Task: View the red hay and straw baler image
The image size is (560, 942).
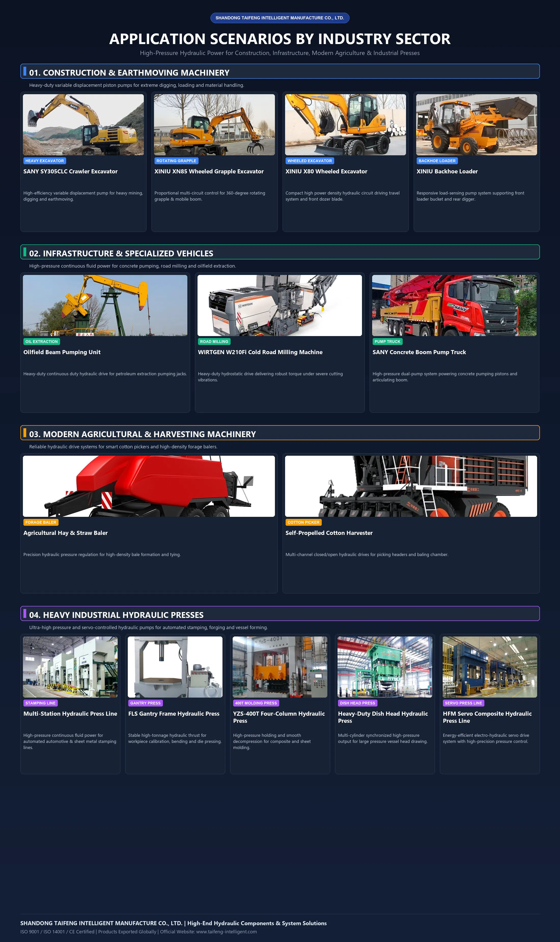Action: pyautogui.click(x=149, y=486)
